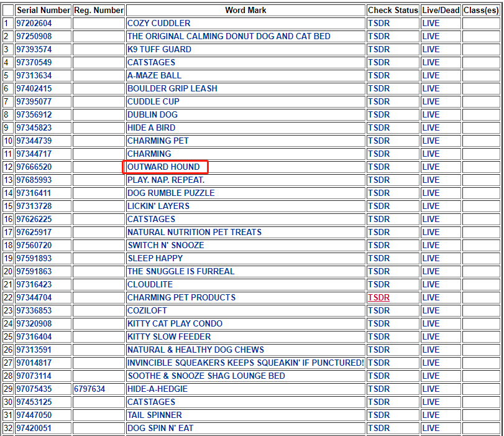Open the DUBLIN DOG word mark
Image resolution: width=504 pixels, height=436 pixels.
[152, 115]
